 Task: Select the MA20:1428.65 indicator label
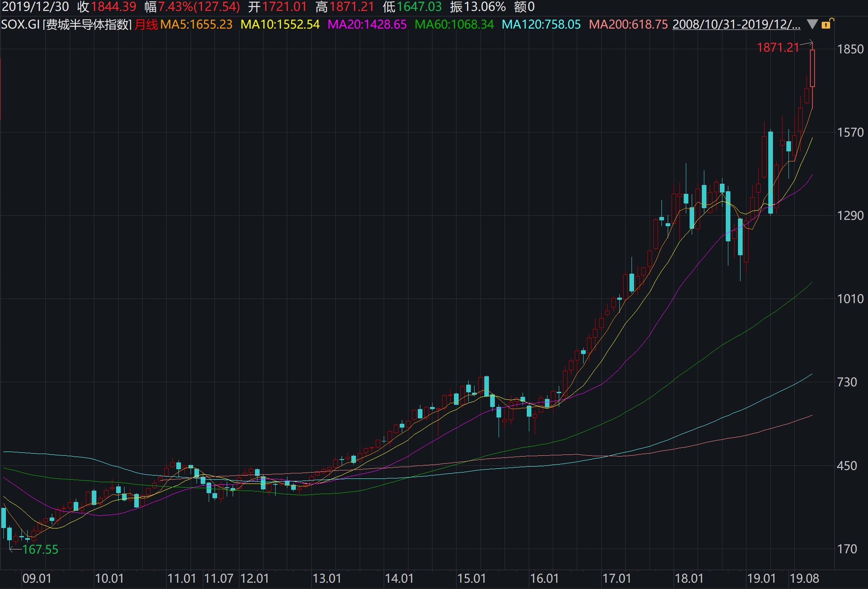click(x=367, y=24)
